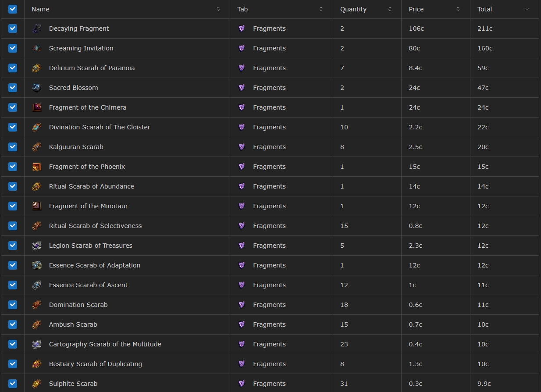Image resolution: width=541 pixels, height=392 pixels.
Task: Click the Fragments tab icon in Decaying Fragment row
Action: pos(241,29)
